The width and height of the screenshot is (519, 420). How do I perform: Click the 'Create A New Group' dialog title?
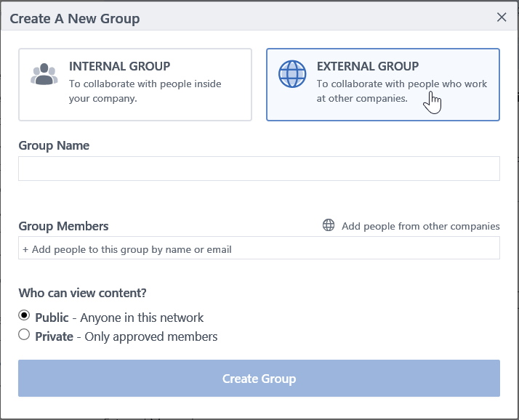tap(75, 18)
